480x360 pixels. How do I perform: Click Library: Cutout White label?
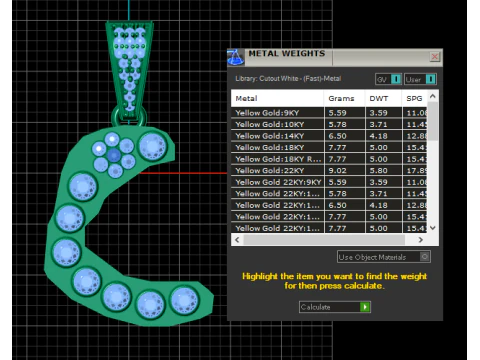(x=288, y=79)
